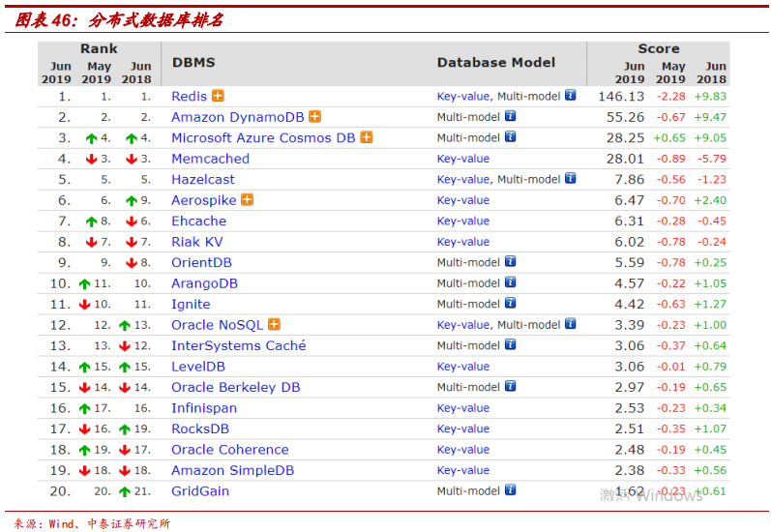
Task: Click the DBMS column header
Action: pos(193,63)
